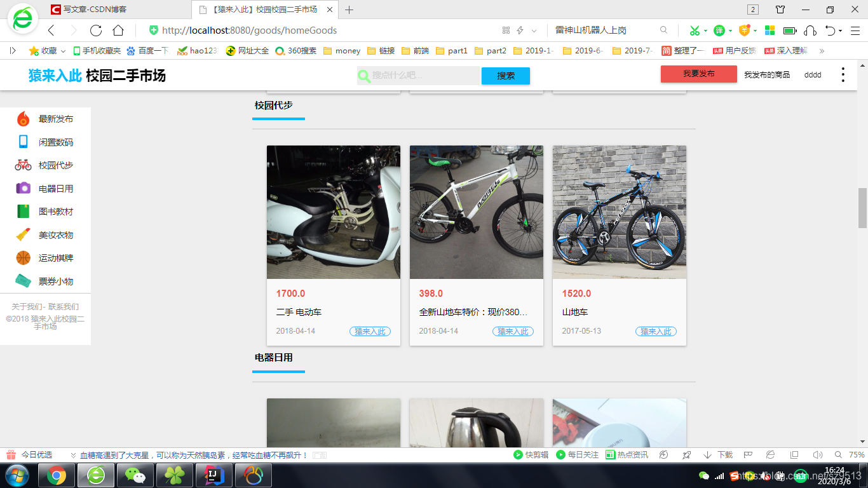Screen dimensions: 868x488
Task: Reload the page with the refresh icon
Action: point(96,30)
